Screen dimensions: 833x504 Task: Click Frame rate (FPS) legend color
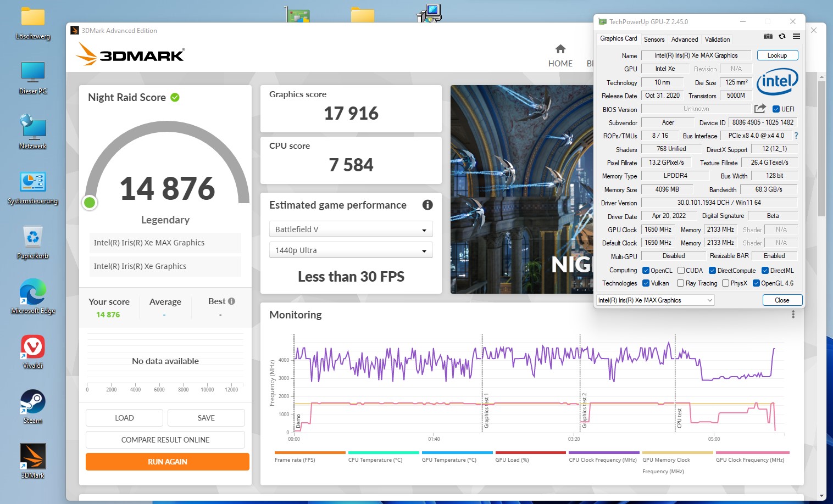click(x=310, y=453)
